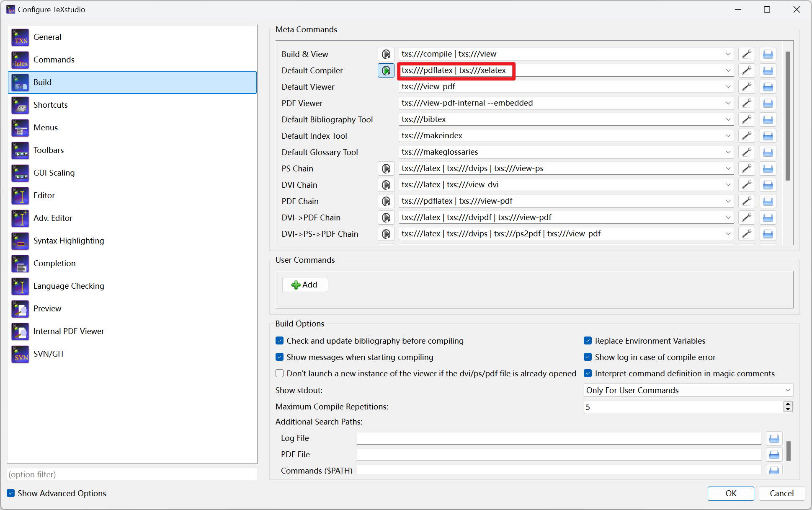
Task: Click the file browse icon for PDF Viewer row
Action: tap(768, 103)
